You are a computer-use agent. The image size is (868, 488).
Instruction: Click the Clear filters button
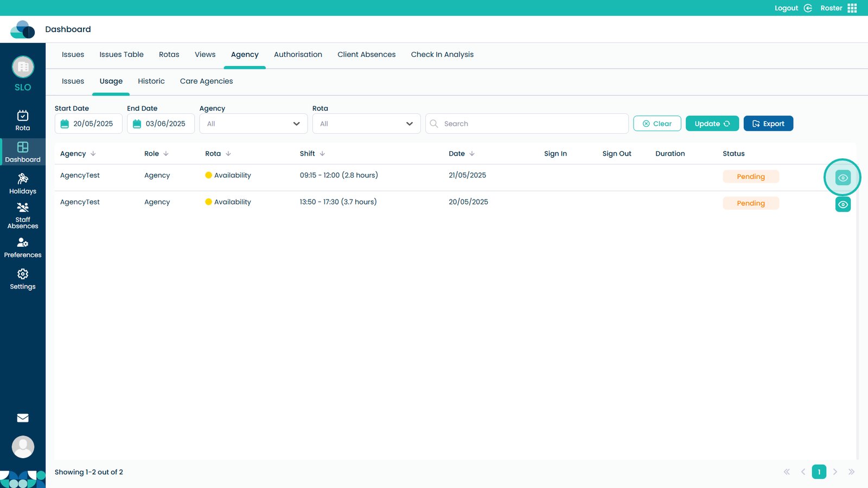point(657,124)
